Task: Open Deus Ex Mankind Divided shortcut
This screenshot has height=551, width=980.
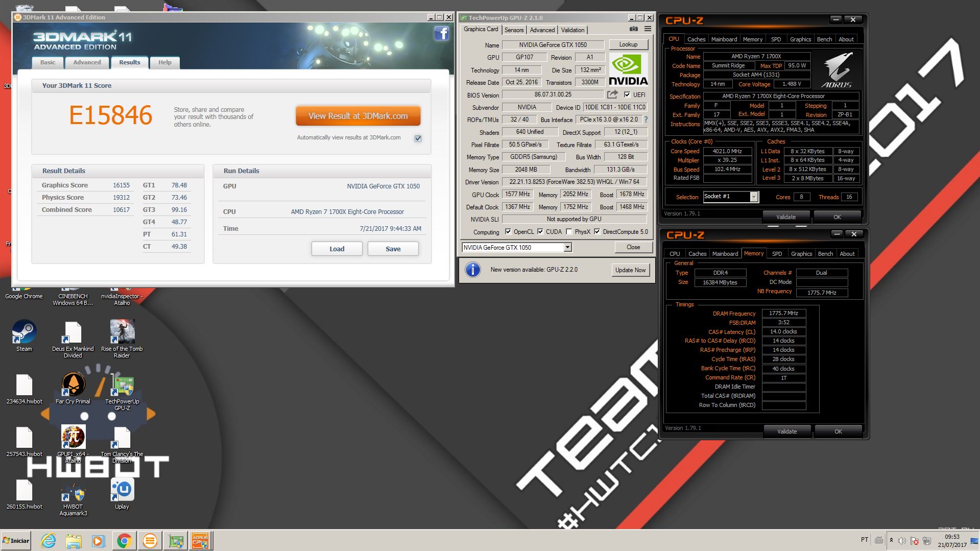Action: (73, 340)
